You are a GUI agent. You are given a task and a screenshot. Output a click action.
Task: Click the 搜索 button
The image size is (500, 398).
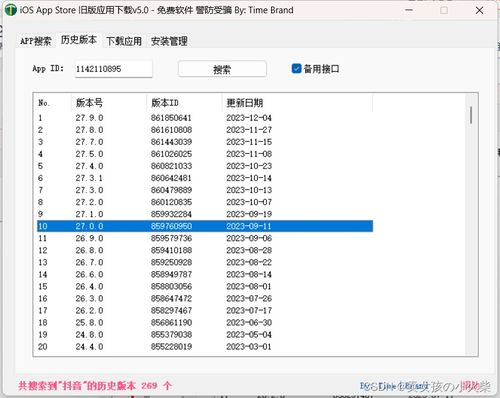(x=222, y=69)
